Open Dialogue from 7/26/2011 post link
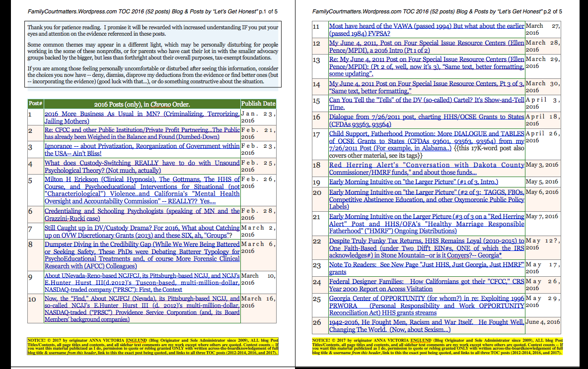Image resolution: width=588 pixels, height=369 pixels. click(x=426, y=118)
